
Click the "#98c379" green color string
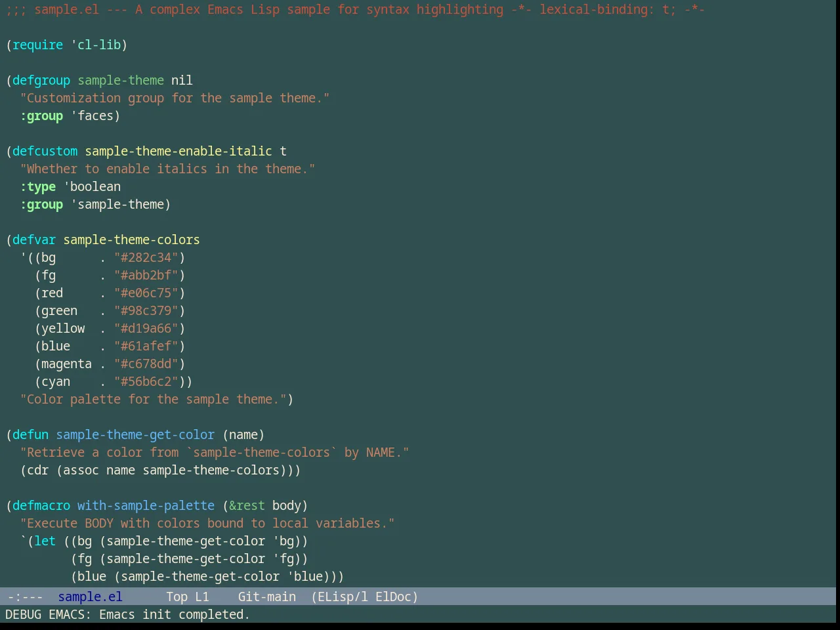coord(146,310)
